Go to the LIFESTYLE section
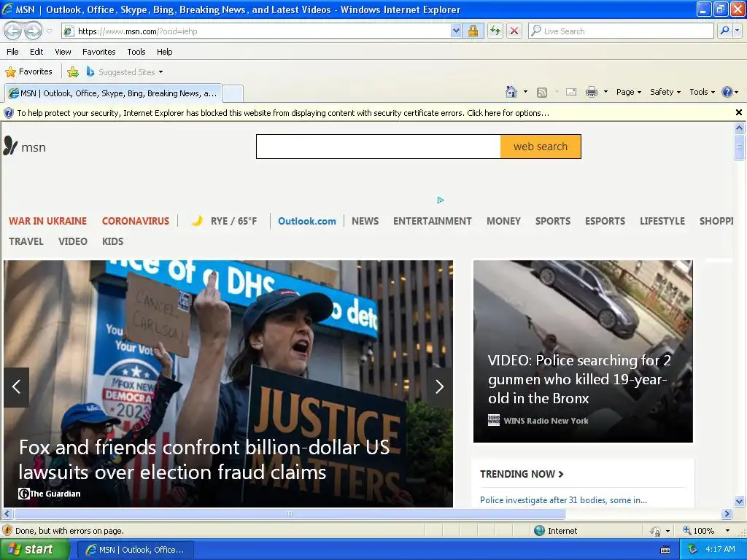 (x=662, y=221)
